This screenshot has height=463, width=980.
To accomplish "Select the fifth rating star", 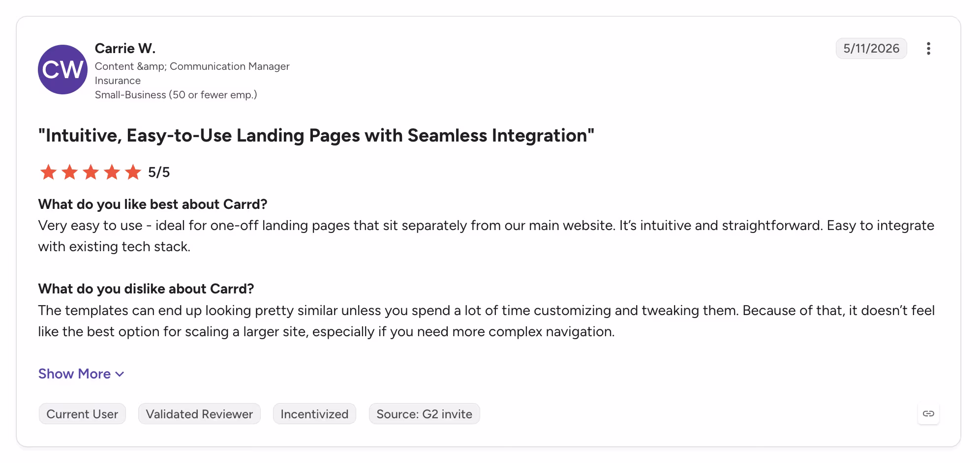I will [133, 172].
